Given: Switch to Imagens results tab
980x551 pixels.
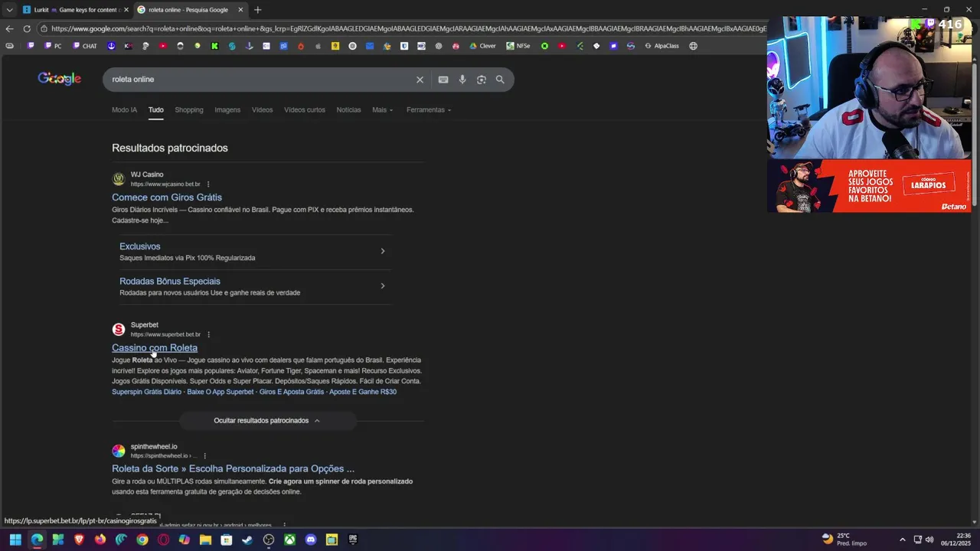Looking at the screenshot, I should [227, 109].
